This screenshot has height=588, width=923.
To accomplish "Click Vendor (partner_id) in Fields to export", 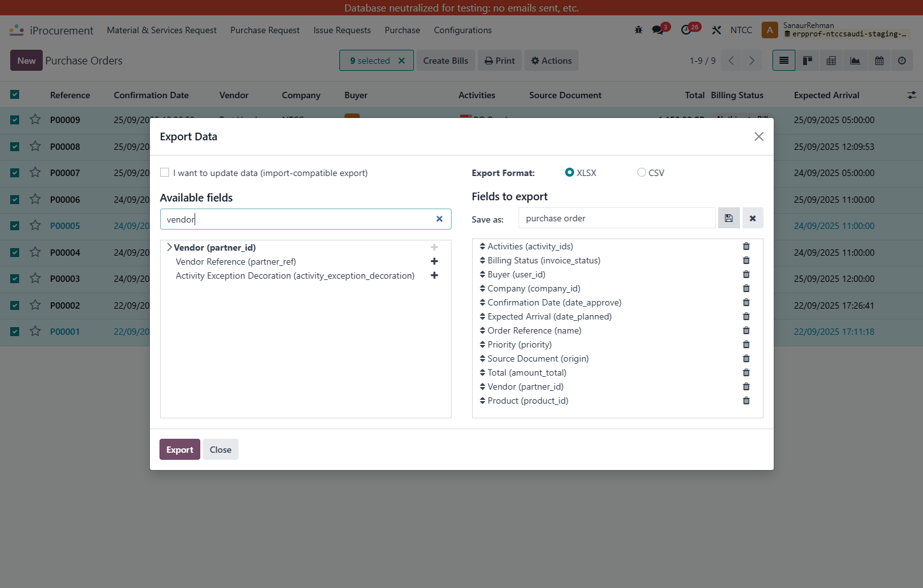I will [526, 386].
